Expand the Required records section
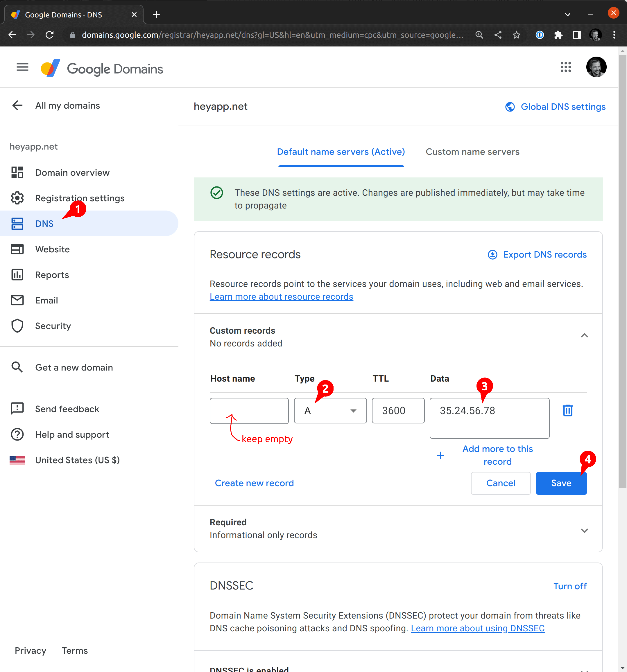Viewport: 627px width, 672px height. pyautogui.click(x=584, y=530)
